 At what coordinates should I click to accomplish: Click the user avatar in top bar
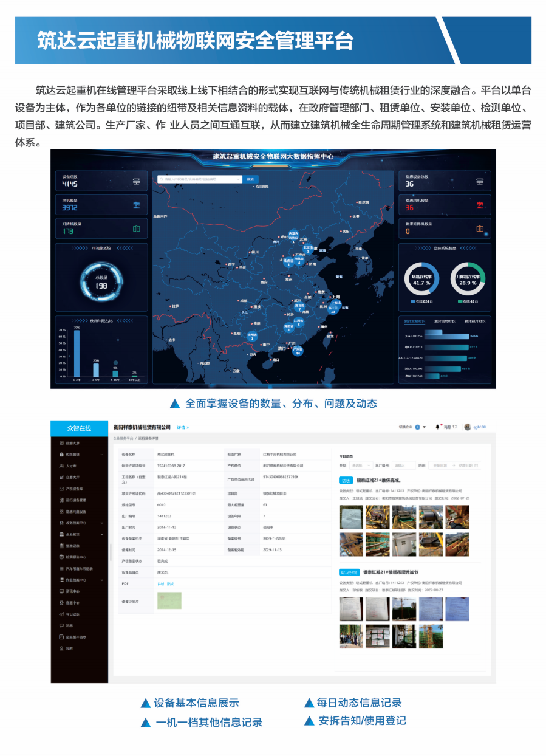pos(467,427)
